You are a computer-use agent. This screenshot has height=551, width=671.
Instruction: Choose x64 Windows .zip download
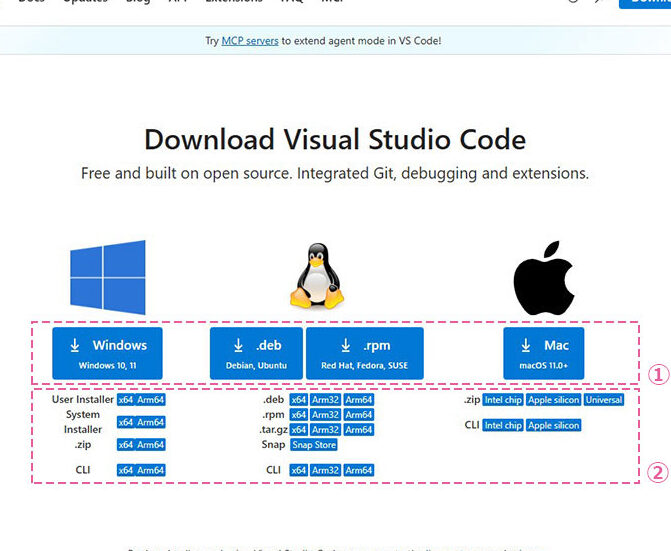coord(125,445)
